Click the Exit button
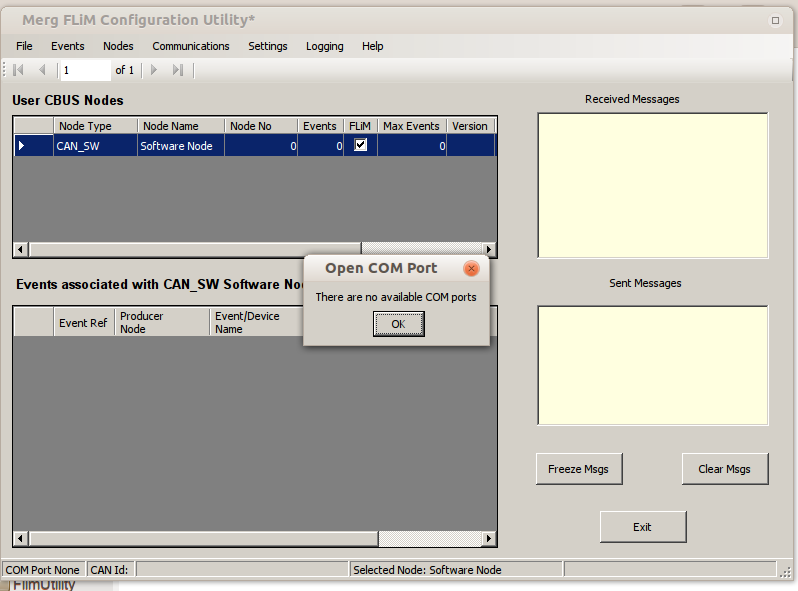This screenshot has height=591, width=798. click(x=643, y=527)
